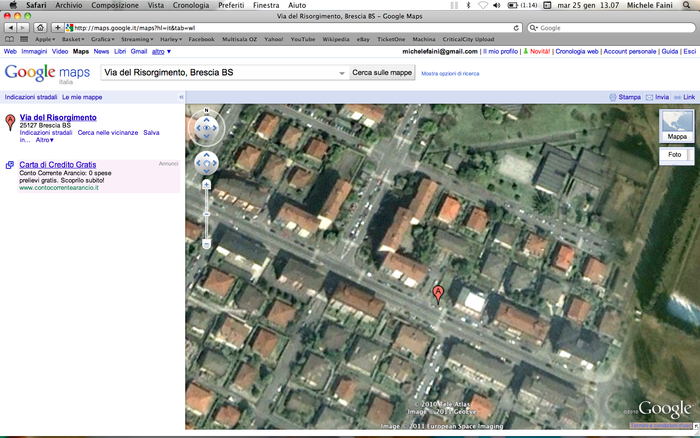Open the sponsored link icon
The height and width of the screenshot is (438, 700).
tap(9, 165)
